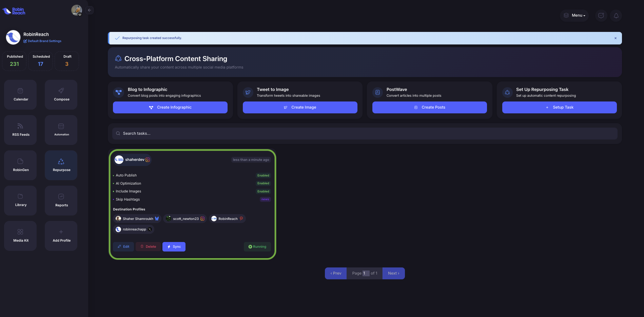Image resolution: width=644 pixels, height=317 pixels.
Task: Open the Automation tile
Action: pos(61,130)
